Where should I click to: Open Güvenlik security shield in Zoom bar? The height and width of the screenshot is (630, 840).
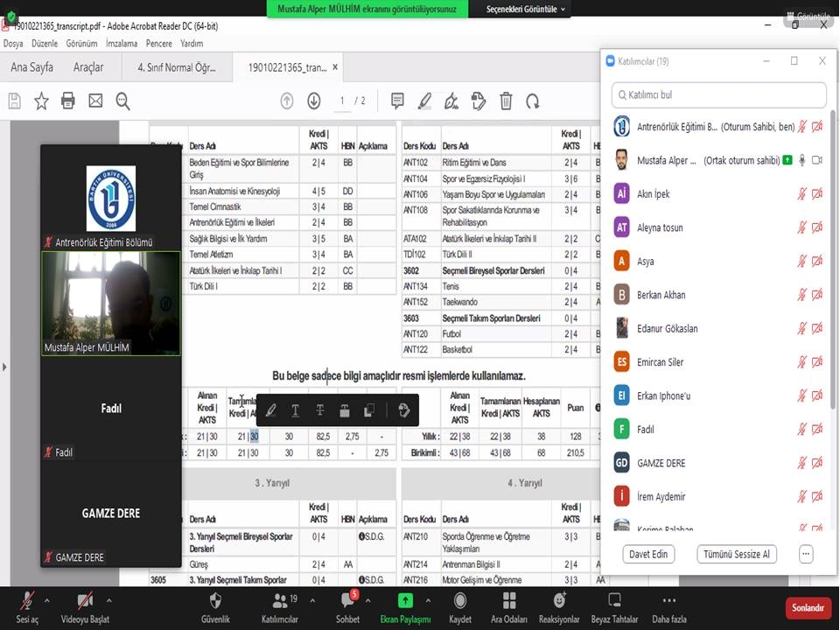click(215, 606)
